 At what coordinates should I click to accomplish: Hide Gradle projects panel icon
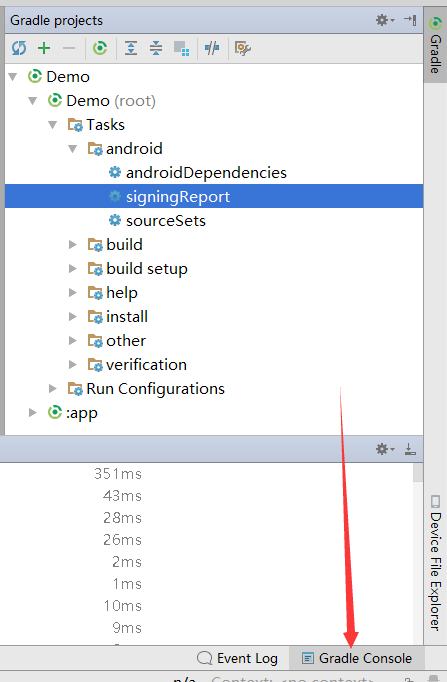click(410, 20)
